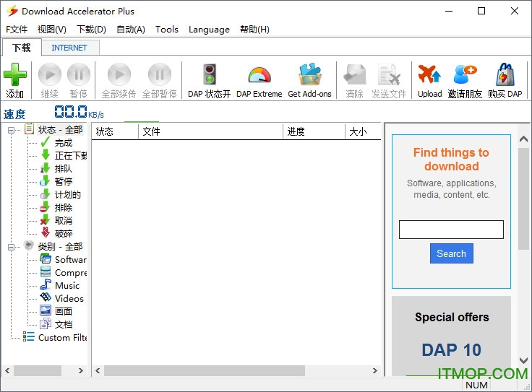This screenshot has width=532, height=392.
Task: Click the Get Add-ons puzzle icon
Action: (310, 74)
